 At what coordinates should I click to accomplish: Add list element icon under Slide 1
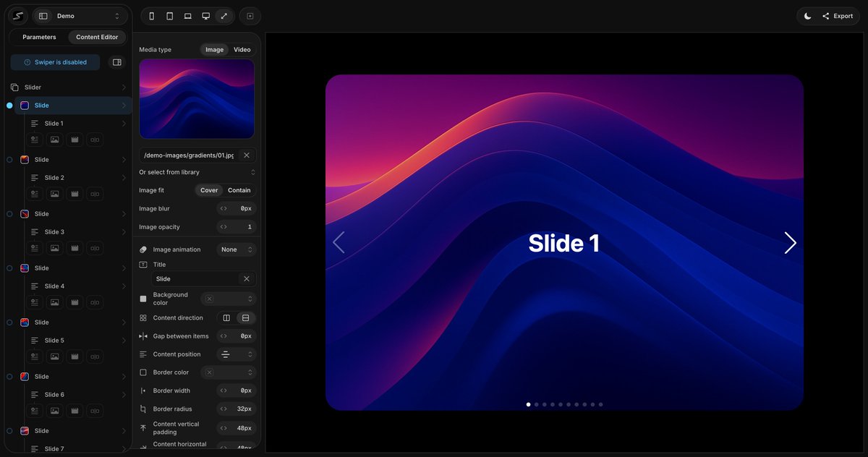click(x=35, y=140)
